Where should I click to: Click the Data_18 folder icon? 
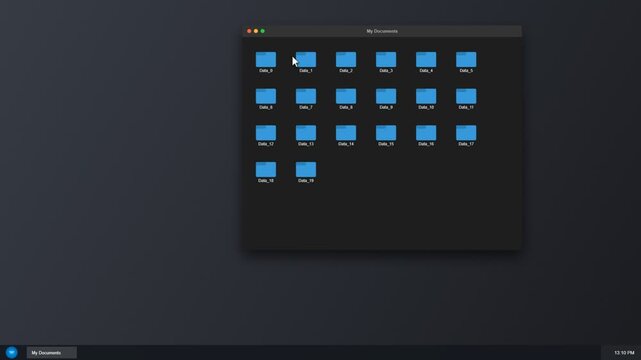tap(266, 170)
